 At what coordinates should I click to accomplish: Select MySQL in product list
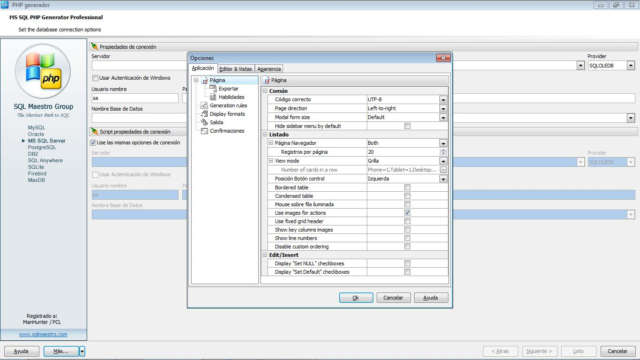[36, 128]
